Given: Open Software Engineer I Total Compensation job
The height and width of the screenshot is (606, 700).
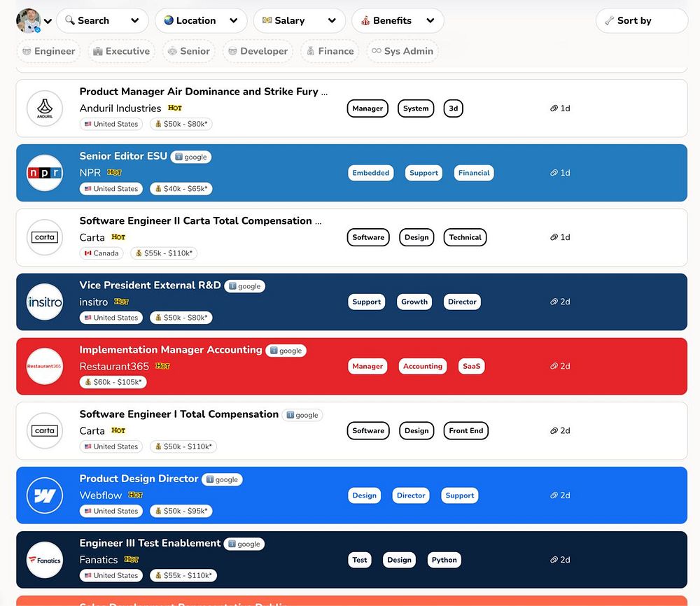Looking at the screenshot, I should pyautogui.click(x=179, y=414).
